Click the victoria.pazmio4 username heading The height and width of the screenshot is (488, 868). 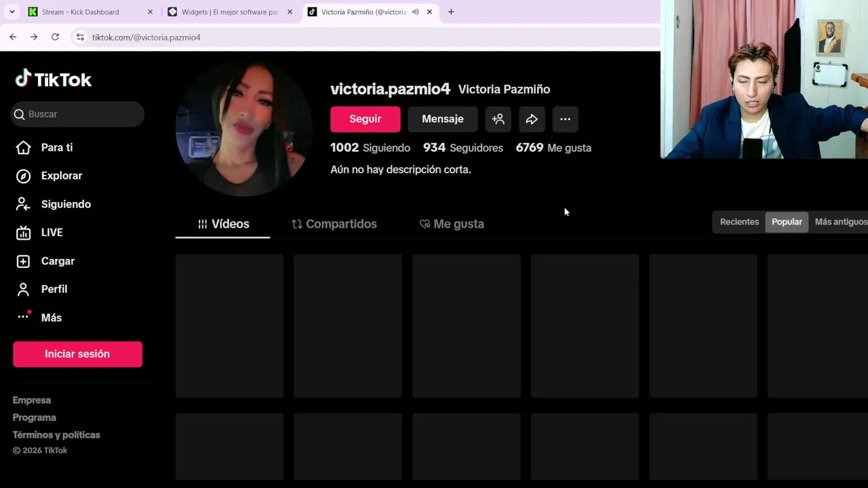(390, 89)
